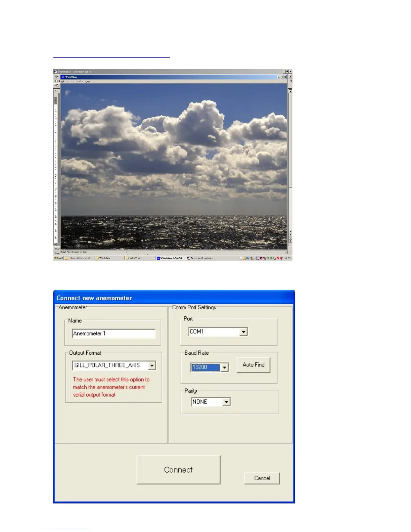This screenshot has width=411, height=532.
Task: Switch to Document1 - Microsoft Word taskbar item
Action: click(x=201, y=258)
